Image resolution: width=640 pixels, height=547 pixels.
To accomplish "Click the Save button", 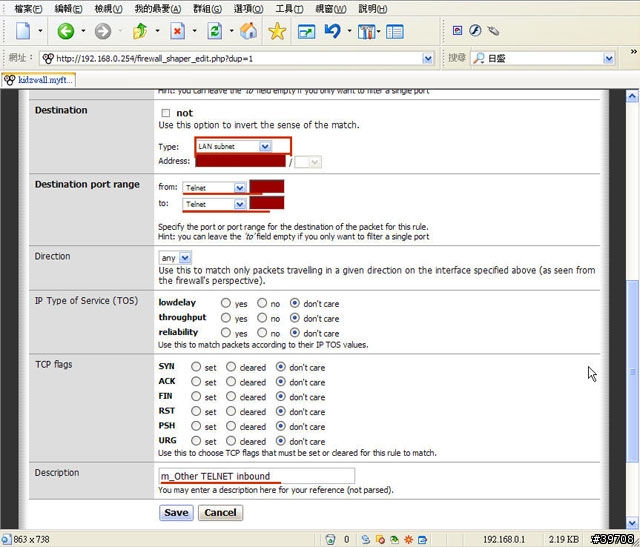I will tap(176, 513).
